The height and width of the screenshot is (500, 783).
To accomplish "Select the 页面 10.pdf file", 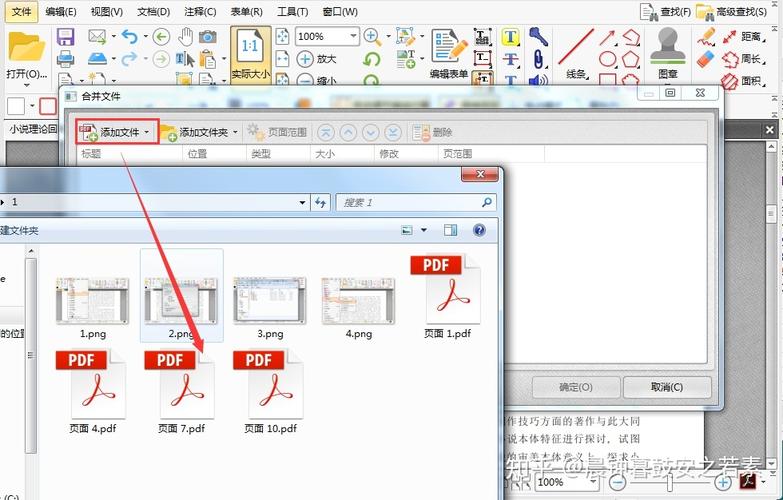I will (270, 393).
